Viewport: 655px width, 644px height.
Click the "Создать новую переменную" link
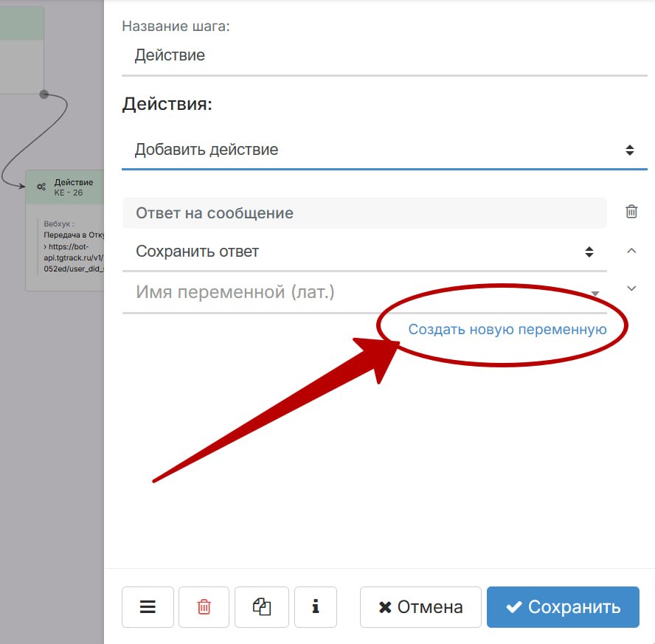click(507, 330)
